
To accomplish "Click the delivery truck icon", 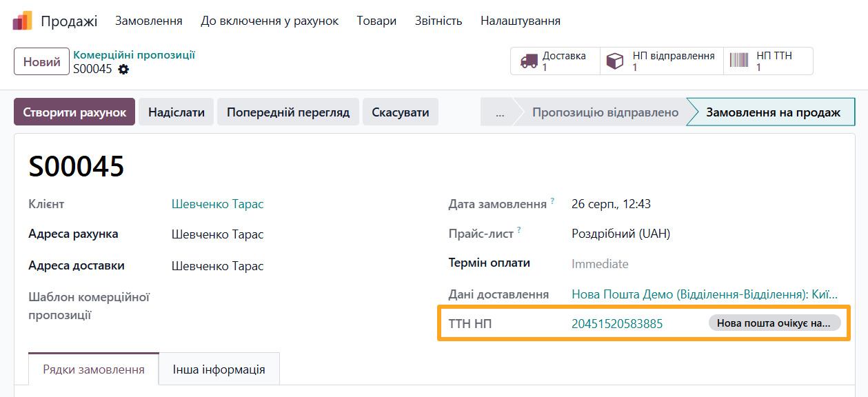I will 529,61.
